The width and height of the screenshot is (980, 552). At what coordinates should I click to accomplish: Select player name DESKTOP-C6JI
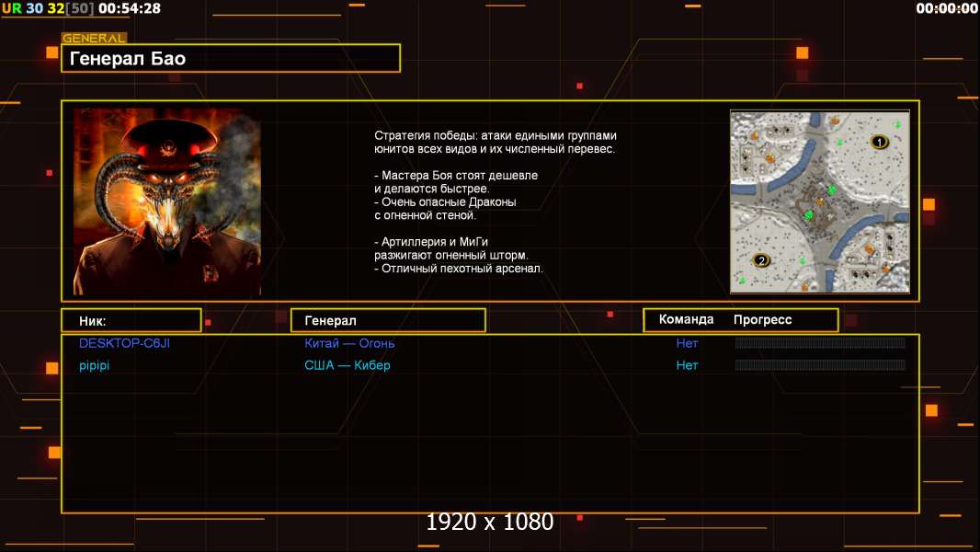point(124,342)
